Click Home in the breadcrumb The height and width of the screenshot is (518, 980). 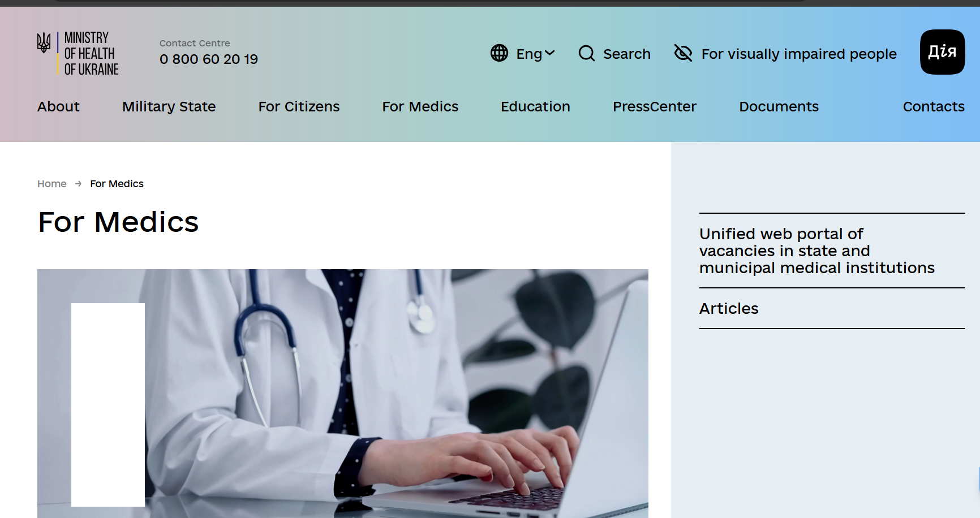(x=52, y=184)
